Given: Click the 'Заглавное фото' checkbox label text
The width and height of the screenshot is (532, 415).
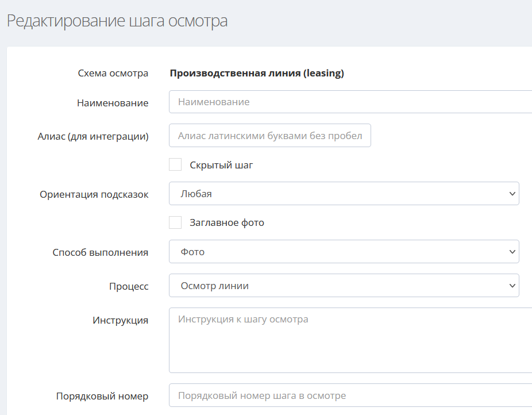Looking at the screenshot, I should (x=227, y=222).
